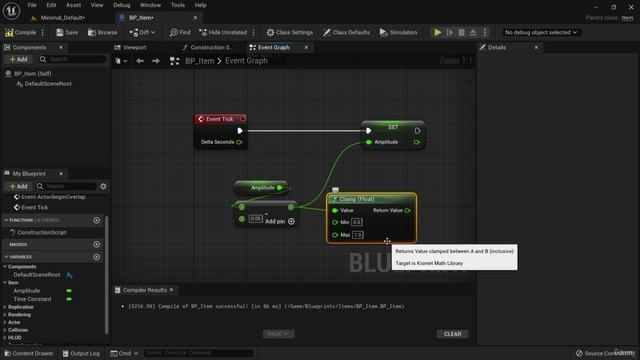
Task: Add a new function plus icon
Action: pyautogui.click(x=97, y=220)
